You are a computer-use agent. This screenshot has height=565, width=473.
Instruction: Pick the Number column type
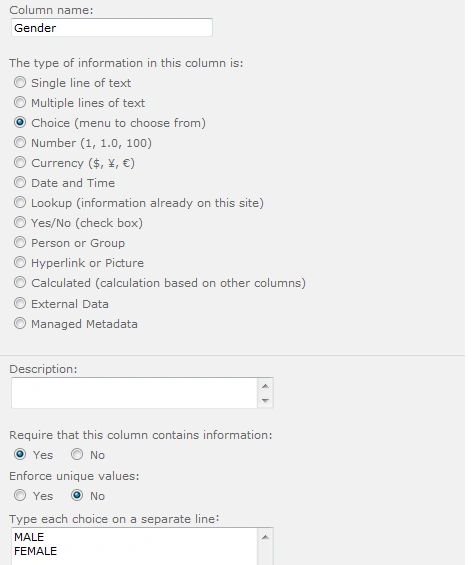point(20,142)
